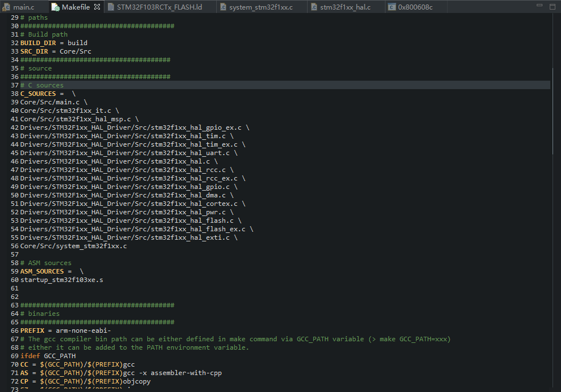Click the C file icon on main.c tab
This screenshot has height=392, width=561.
click(x=6, y=7)
